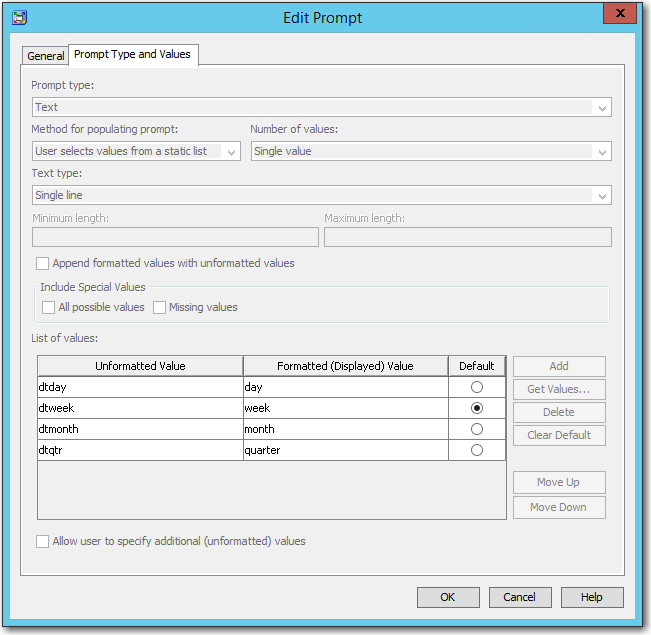Open Help for this dialog
This screenshot has width=651, height=635.
tap(592, 597)
